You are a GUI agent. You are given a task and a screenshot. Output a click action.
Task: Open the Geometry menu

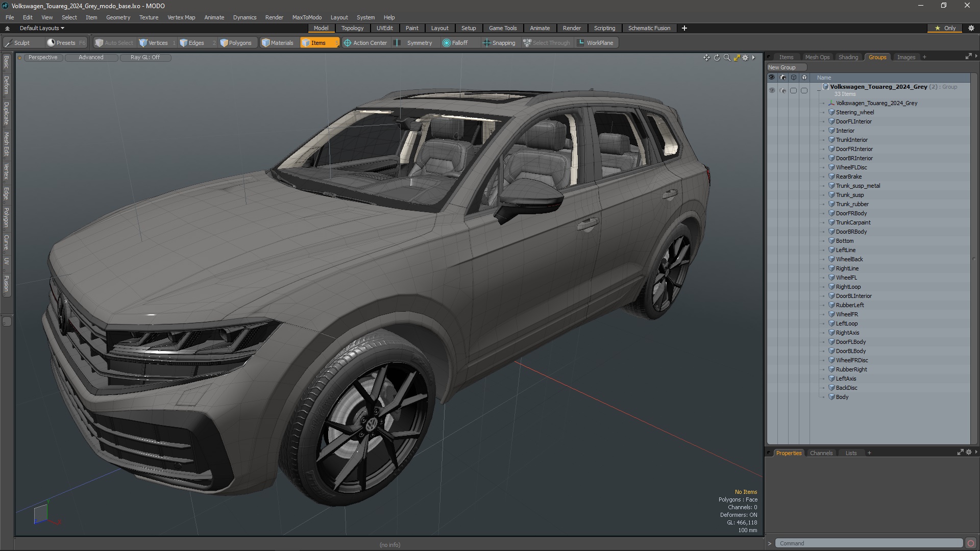[118, 17]
